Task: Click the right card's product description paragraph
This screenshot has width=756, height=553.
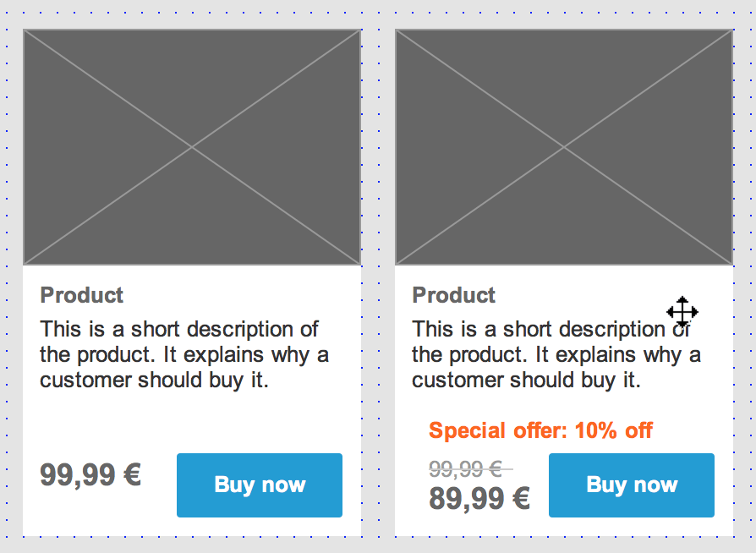Action: [556, 354]
